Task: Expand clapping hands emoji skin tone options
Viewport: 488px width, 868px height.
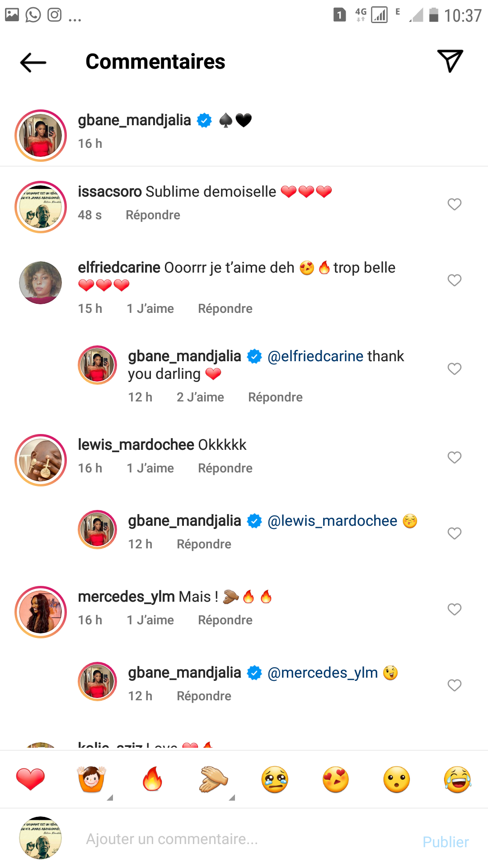Action: [x=232, y=798]
